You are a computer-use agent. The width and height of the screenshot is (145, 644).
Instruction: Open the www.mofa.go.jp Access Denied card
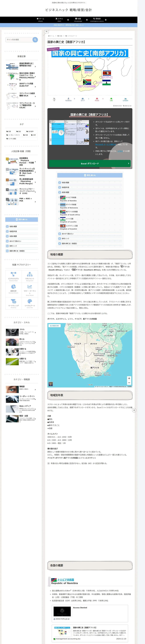pos(90,614)
